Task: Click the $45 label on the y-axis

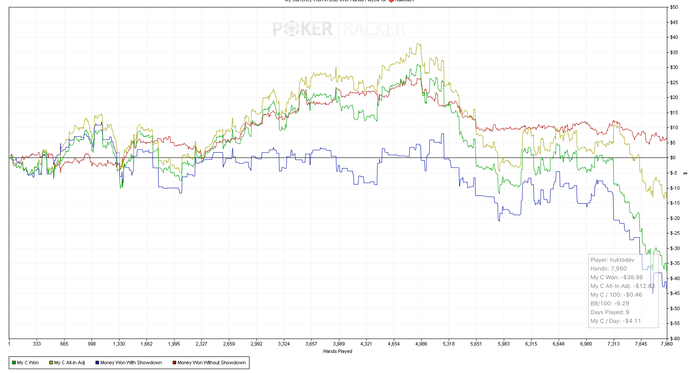Action: 674,22
